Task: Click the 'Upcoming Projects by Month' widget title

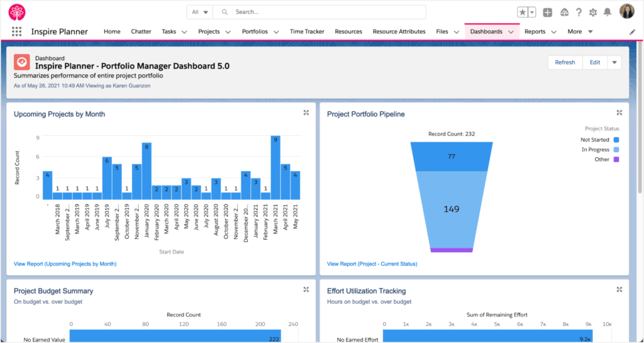Action: tap(60, 114)
